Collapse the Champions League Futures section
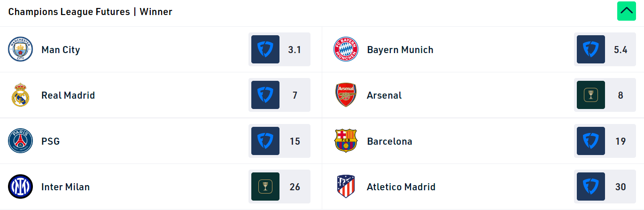 click(626, 11)
